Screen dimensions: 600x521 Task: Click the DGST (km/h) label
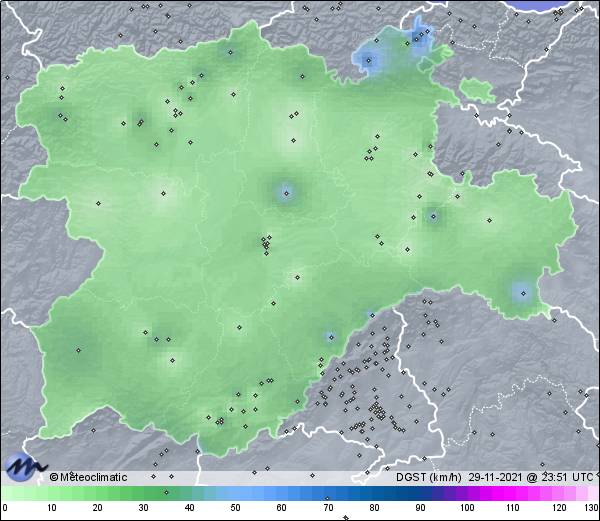[x=429, y=477]
